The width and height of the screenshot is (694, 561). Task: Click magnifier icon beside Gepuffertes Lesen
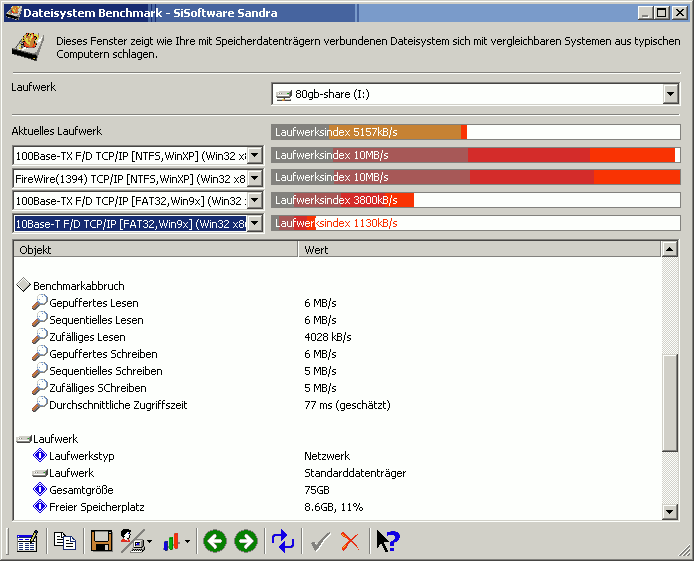[39, 302]
